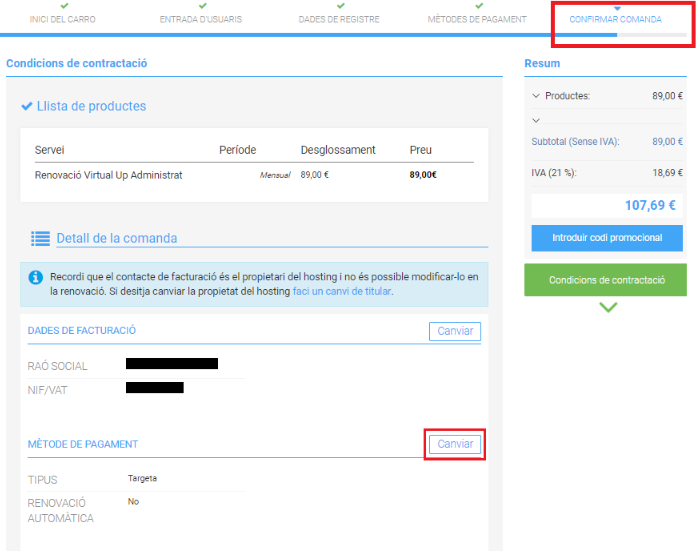Click the Detall de la comanda heading
The width and height of the screenshot is (696, 551).
pyautogui.click(x=117, y=238)
